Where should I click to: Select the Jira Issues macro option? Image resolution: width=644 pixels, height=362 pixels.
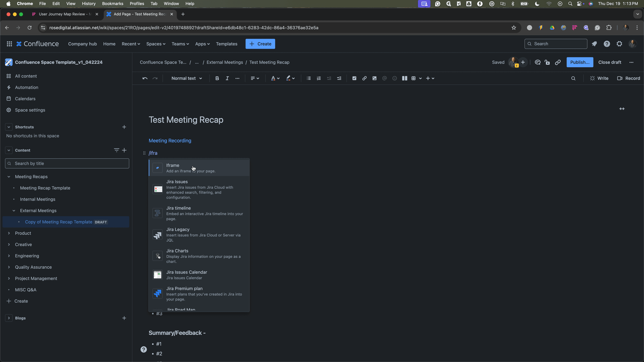[x=199, y=189]
